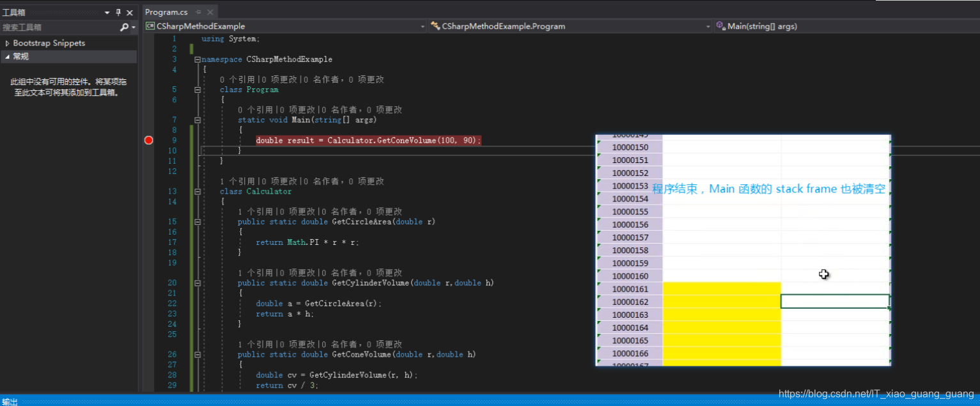Screen dimensions: 980x406
Task: Click the highlighted double result code line
Action: 368,140
